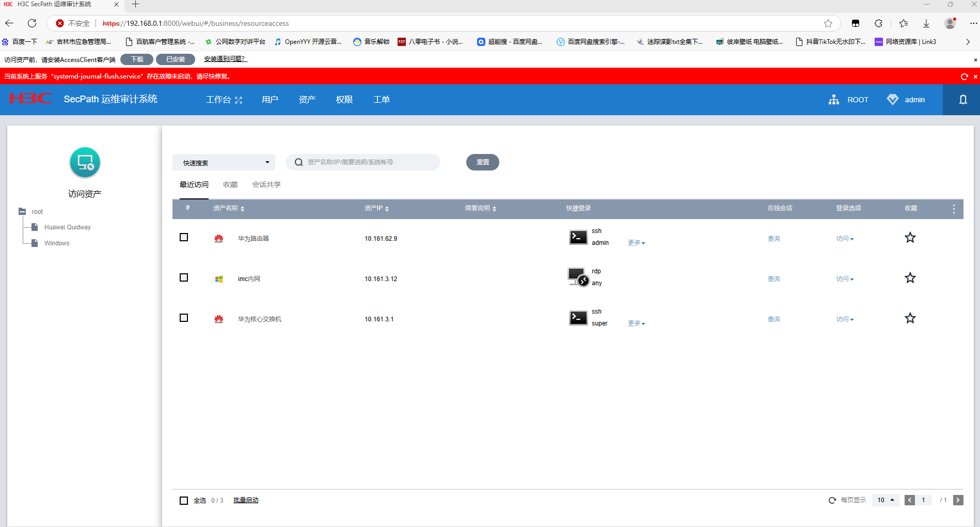Open browser profile avatar
Image resolution: width=980 pixels, height=527 pixels.
[x=950, y=23]
